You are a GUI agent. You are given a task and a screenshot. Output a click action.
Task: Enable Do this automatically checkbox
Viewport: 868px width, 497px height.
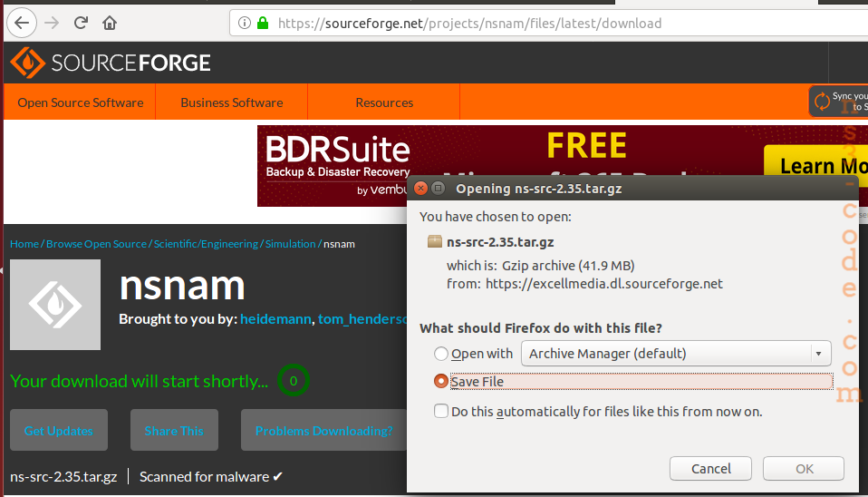click(x=441, y=411)
